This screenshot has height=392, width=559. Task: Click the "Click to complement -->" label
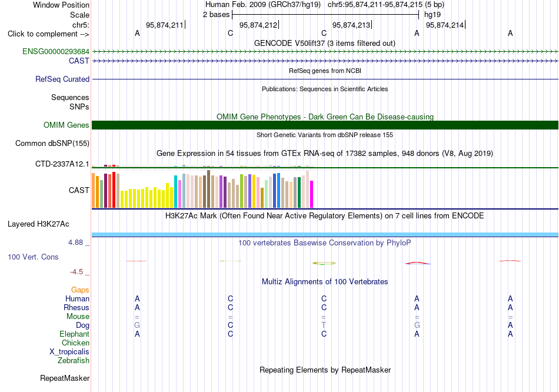click(x=48, y=34)
